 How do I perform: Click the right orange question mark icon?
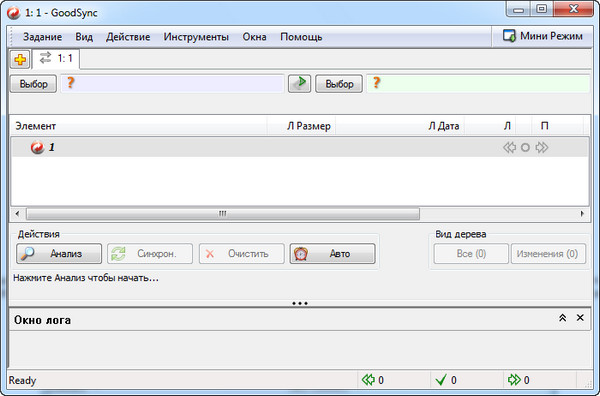pyautogui.click(x=377, y=83)
